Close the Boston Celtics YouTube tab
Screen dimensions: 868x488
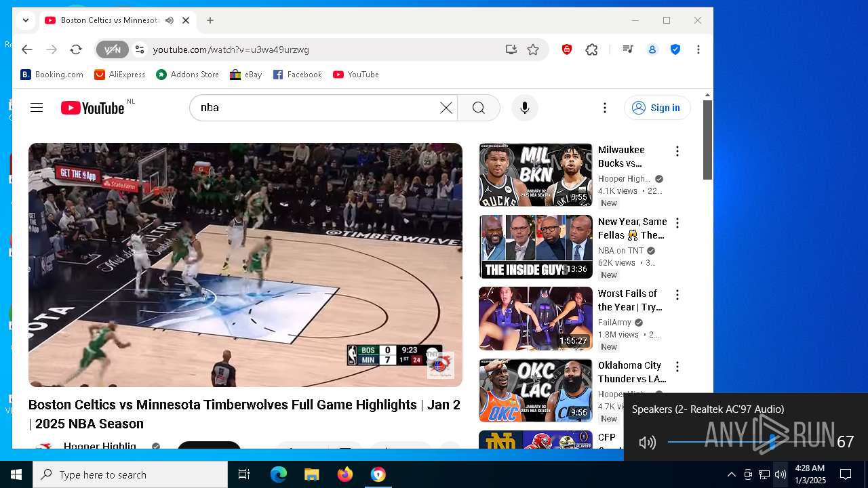(x=186, y=20)
